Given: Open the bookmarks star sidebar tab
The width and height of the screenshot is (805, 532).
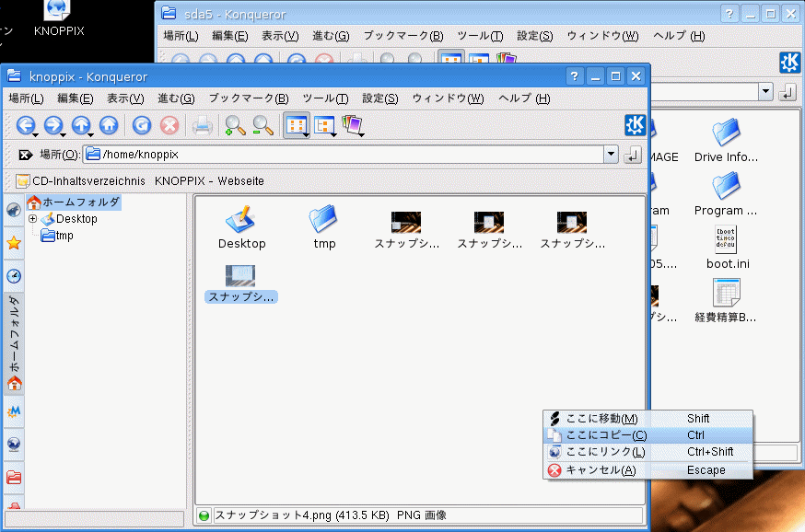Looking at the screenshot, I should coord(14,243).
